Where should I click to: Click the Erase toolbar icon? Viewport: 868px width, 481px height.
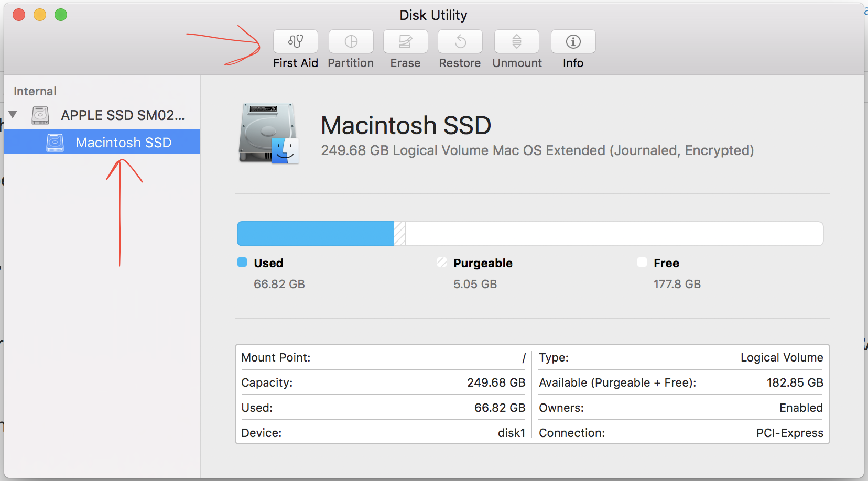[406, 42]
